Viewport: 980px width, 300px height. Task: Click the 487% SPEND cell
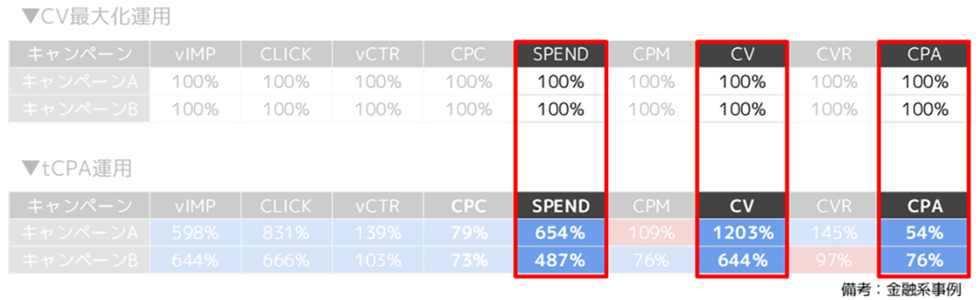pyautogui.click(x=561, y=260)
